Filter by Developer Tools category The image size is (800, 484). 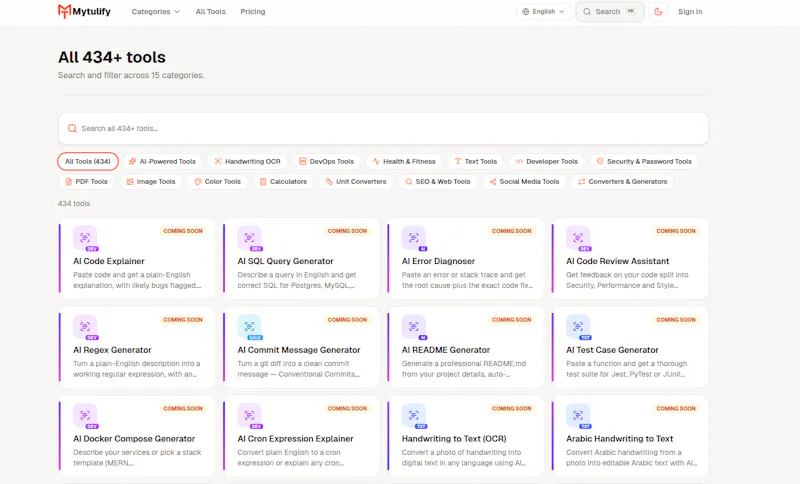coord(546,161)
